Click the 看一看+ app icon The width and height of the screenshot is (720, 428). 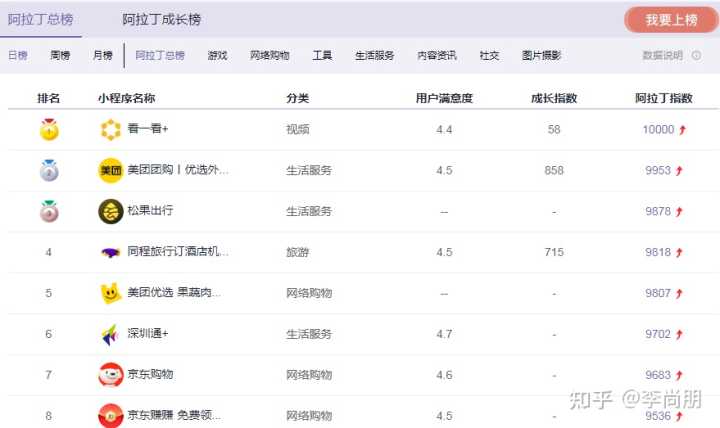click(x=111, y=130)
